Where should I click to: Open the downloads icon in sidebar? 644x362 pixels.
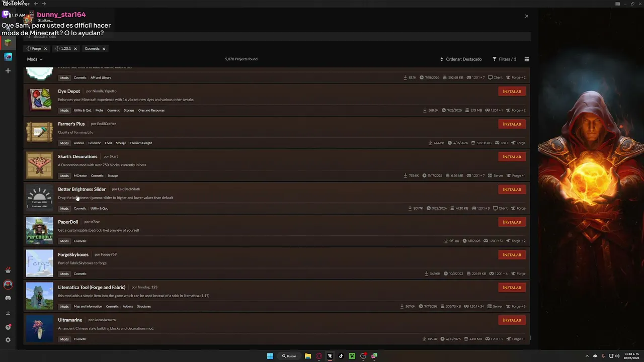tap(8, 313)
